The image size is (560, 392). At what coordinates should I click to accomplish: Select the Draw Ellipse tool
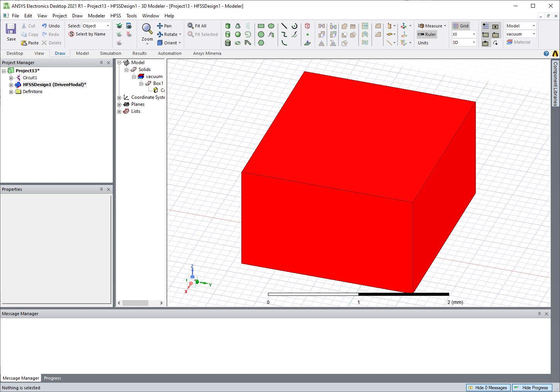click(x=271, y=26)
